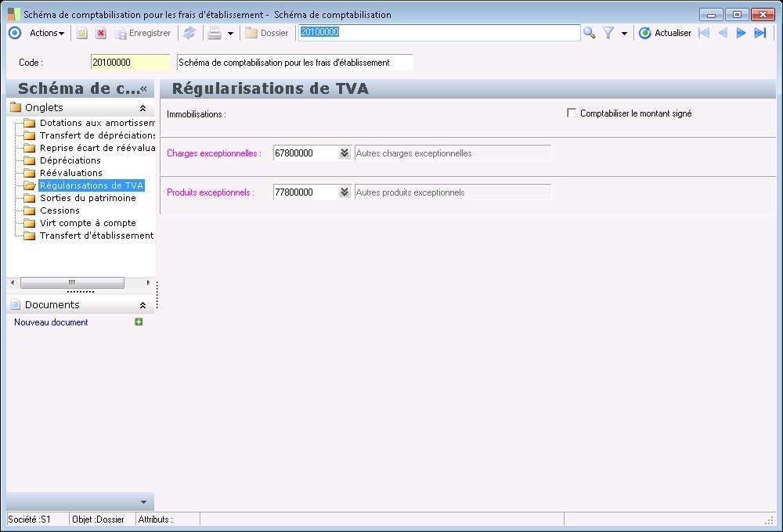
Task: Click the circular target icon beside Actions
Action: 15,33
